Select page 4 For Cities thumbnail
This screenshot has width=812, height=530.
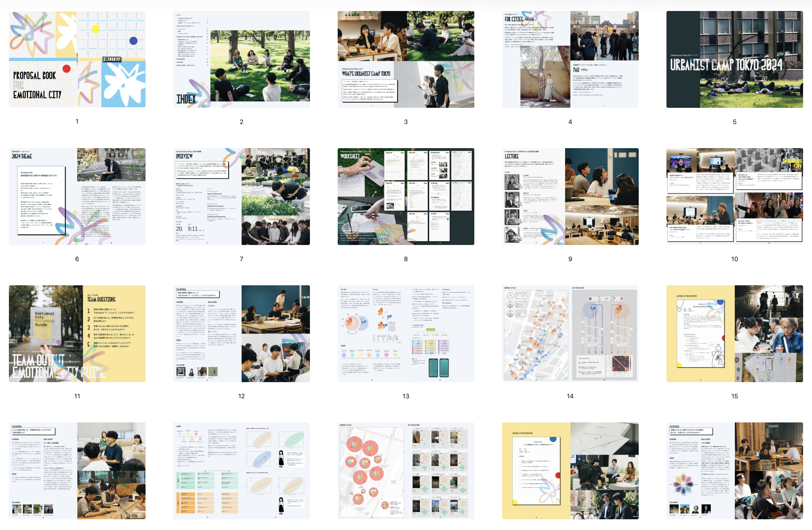(570, 59)
